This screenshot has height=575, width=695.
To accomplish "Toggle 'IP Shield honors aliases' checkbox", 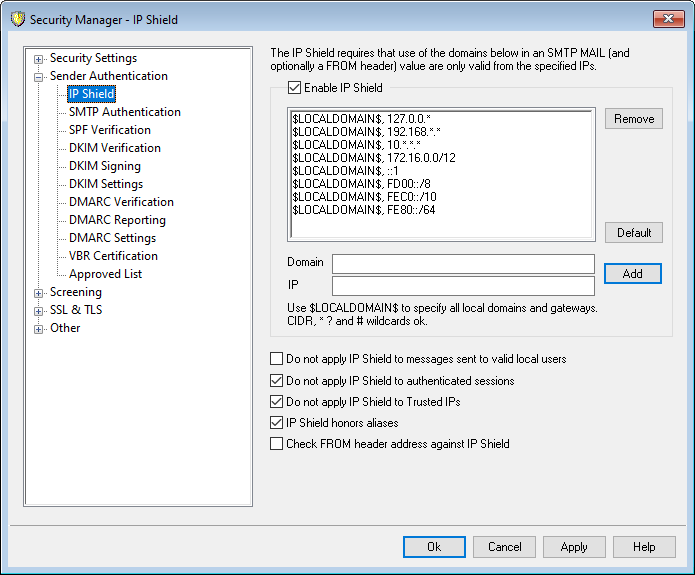I will point(277,423).
